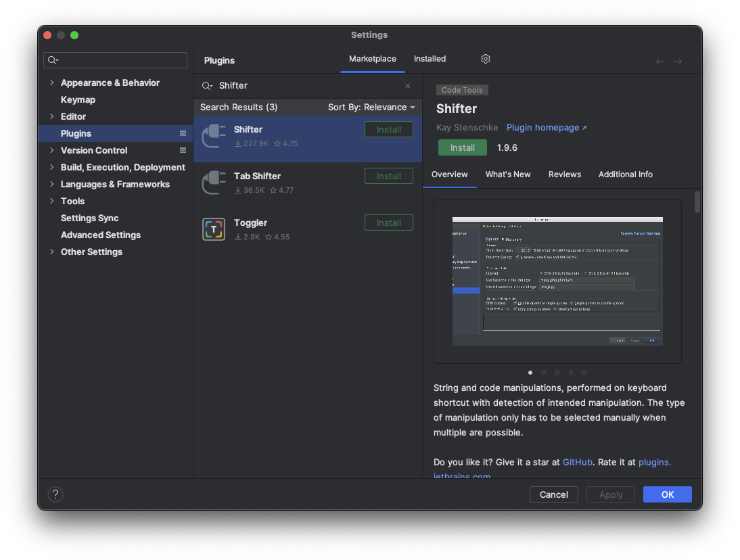Open Sort By Relevance dropdown

pos(371,107)
